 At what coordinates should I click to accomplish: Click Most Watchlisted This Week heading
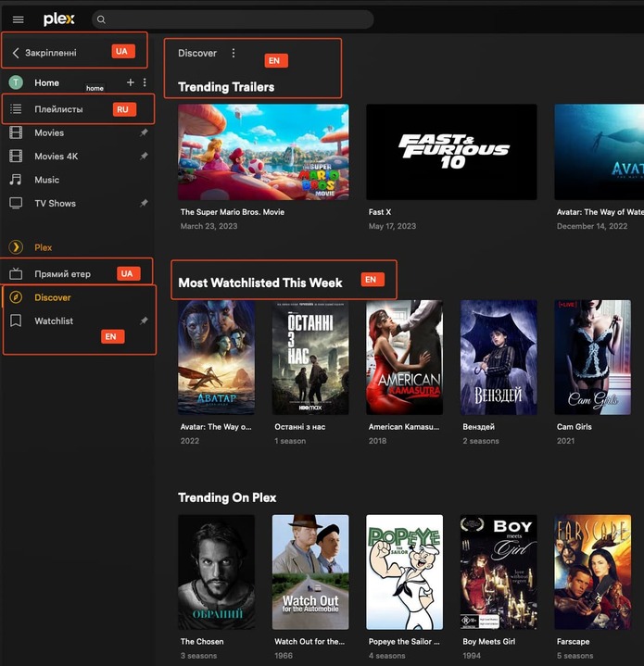point(260,283)
